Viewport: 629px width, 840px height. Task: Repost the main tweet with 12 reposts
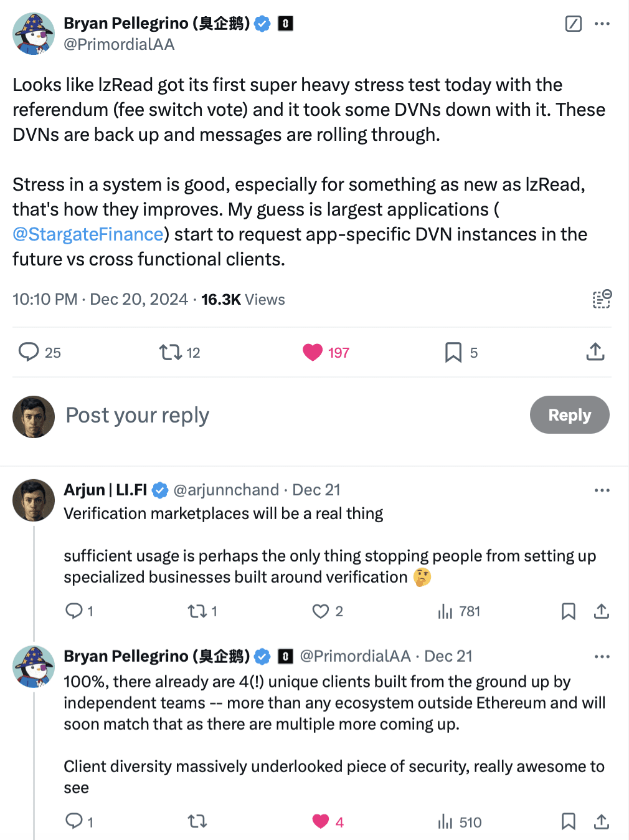pos(171,353)
